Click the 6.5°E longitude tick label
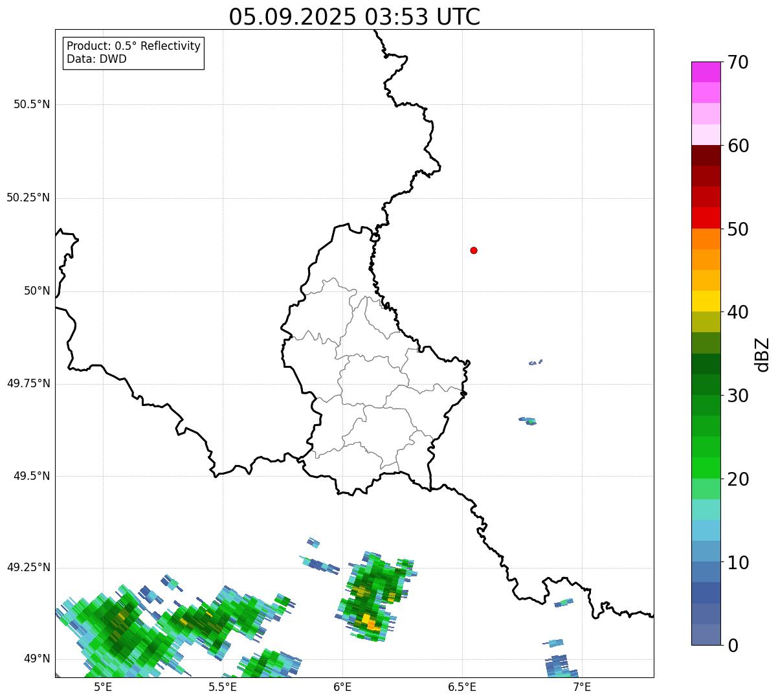The width and height of the screenshot is (778, 700). (x=462, y=686)
